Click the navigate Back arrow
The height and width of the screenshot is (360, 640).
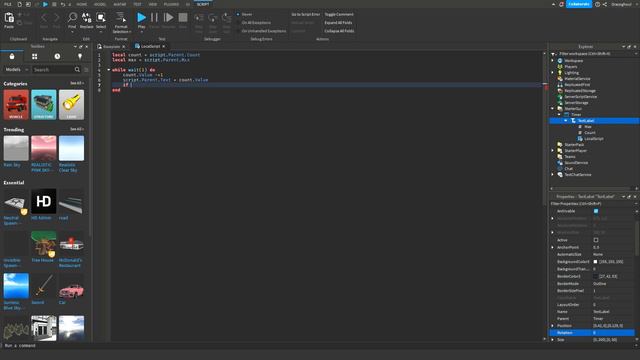point(44,18)
